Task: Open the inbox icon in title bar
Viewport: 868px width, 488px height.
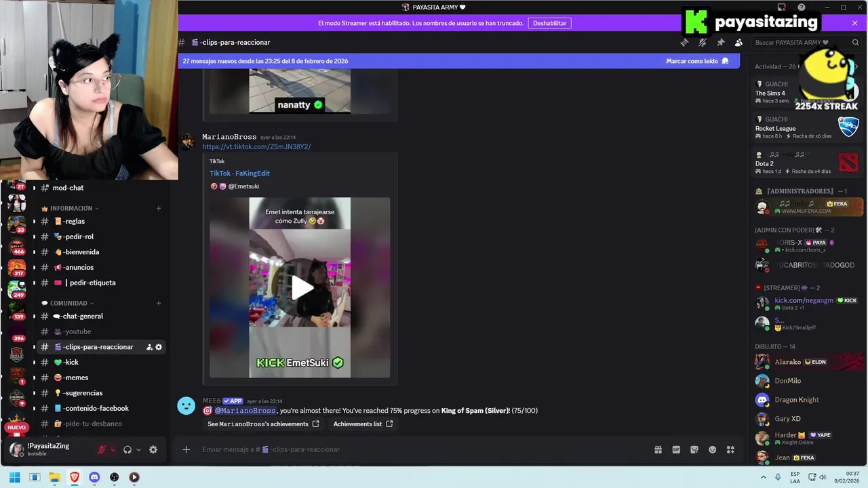Action: (x=782, y=7)
